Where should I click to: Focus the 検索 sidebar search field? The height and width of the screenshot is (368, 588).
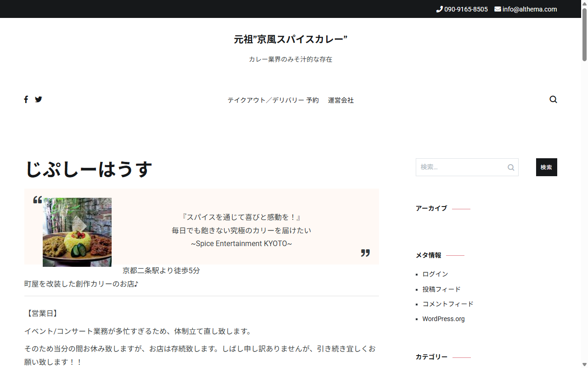467,167
